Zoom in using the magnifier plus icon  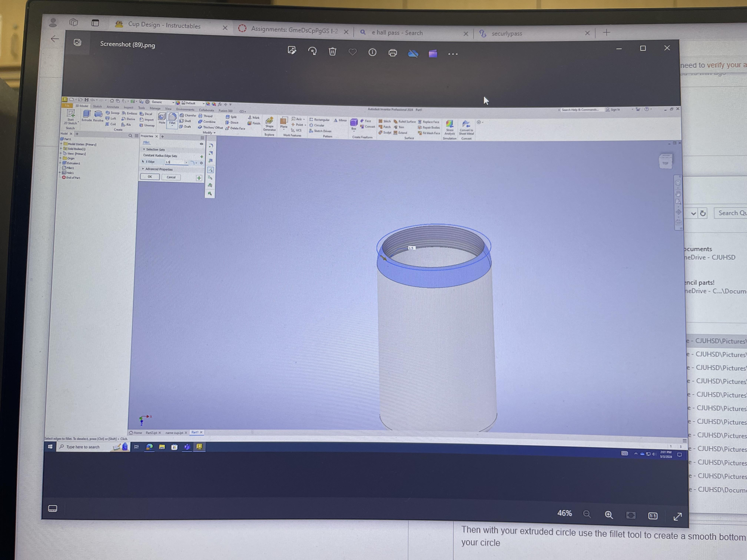click(x=609, y=514)
